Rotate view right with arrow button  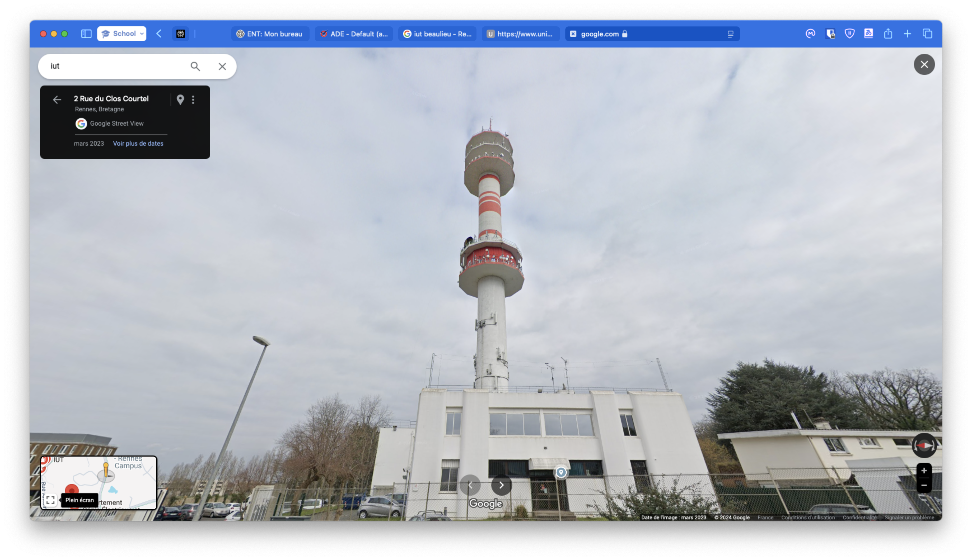[x=502, y=485]
